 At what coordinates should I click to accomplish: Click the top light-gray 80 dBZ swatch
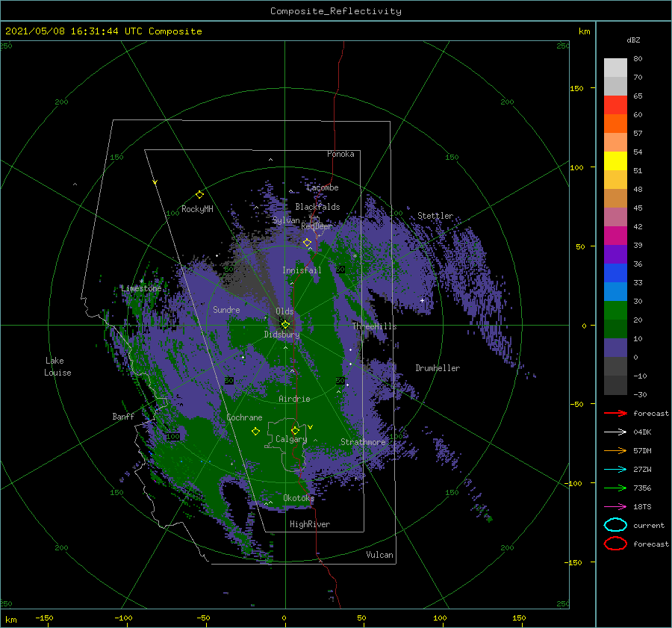point(615,67)
